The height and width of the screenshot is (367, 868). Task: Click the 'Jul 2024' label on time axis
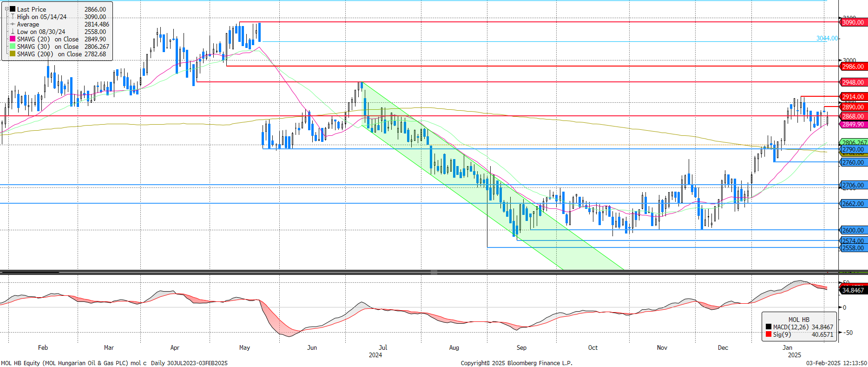[x=378, y=351]
